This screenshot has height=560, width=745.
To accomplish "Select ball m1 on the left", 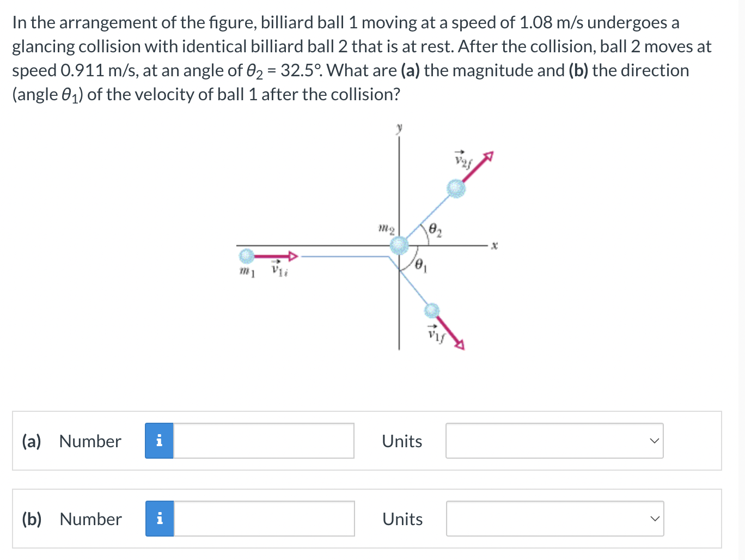I will click(x=247, y=256).
